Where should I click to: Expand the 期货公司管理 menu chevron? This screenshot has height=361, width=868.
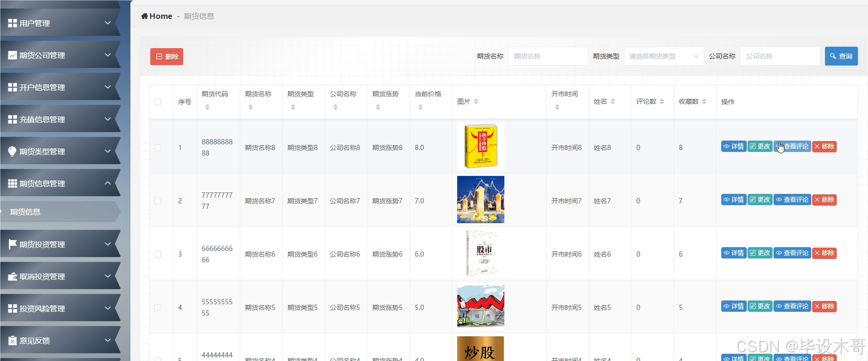click(108, 55)
